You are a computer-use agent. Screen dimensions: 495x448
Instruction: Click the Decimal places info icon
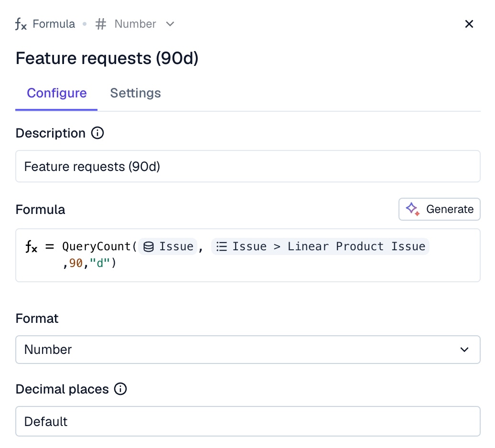click(120, 389)
